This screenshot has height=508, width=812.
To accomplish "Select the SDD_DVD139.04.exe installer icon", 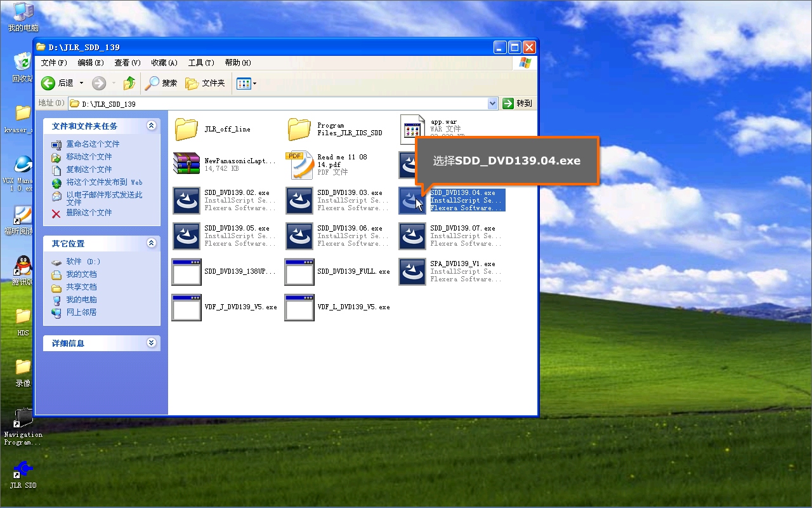I will click(412, 201).
